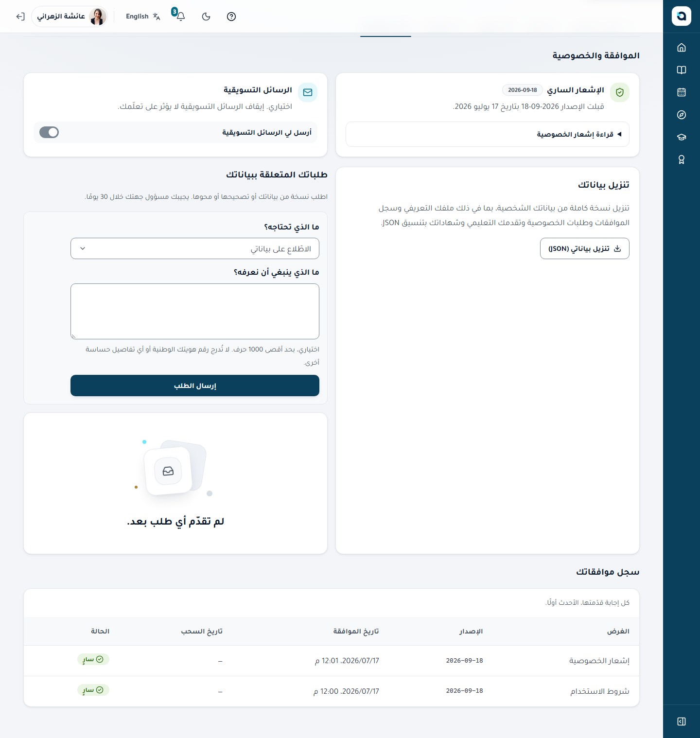This screenshot has width=700, height=738.
Task: Click لم تقدّم أي طلب بعد. message
Action: click(x=175, y=522)
